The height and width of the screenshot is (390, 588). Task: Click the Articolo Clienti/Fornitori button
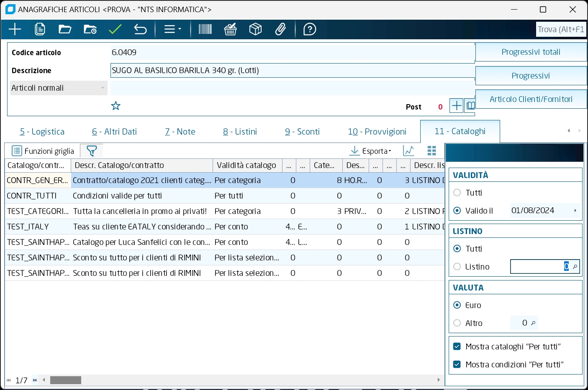pos(531,99)
